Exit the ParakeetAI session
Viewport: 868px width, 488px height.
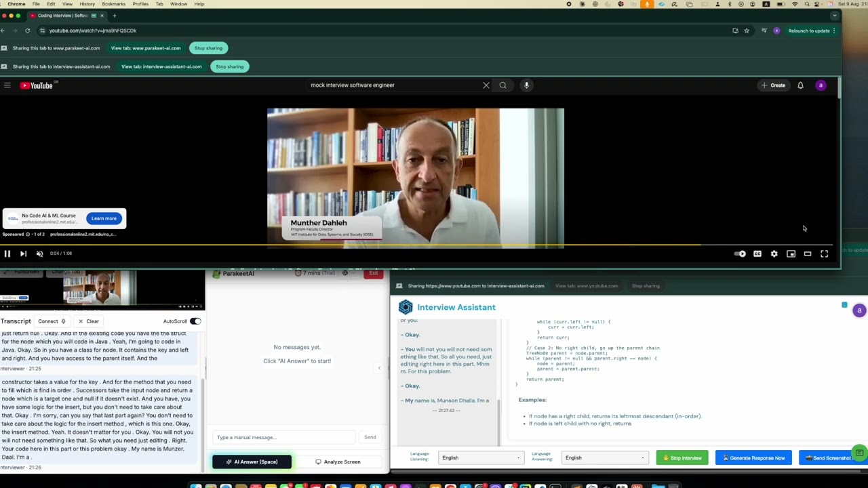tap(373, 273)
